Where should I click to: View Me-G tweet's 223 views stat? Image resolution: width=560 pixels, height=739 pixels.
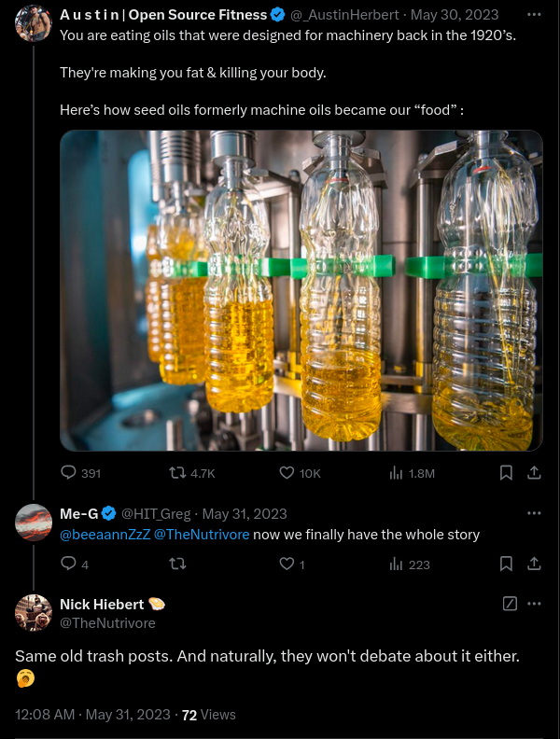click(396, 564)
